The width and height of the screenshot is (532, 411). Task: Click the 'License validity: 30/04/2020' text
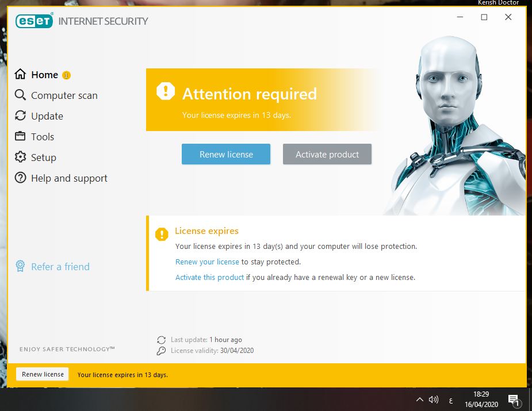pyautogui.click(x=212, y=351)
